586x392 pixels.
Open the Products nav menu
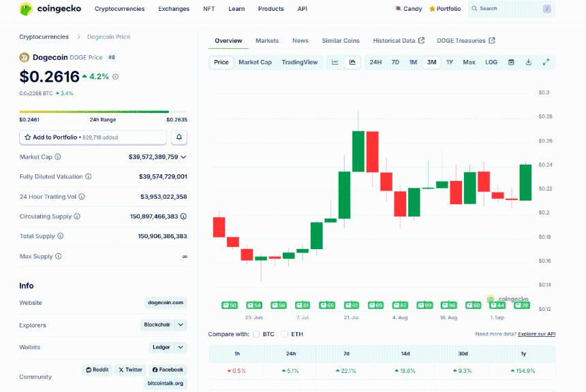coord(271,9)
